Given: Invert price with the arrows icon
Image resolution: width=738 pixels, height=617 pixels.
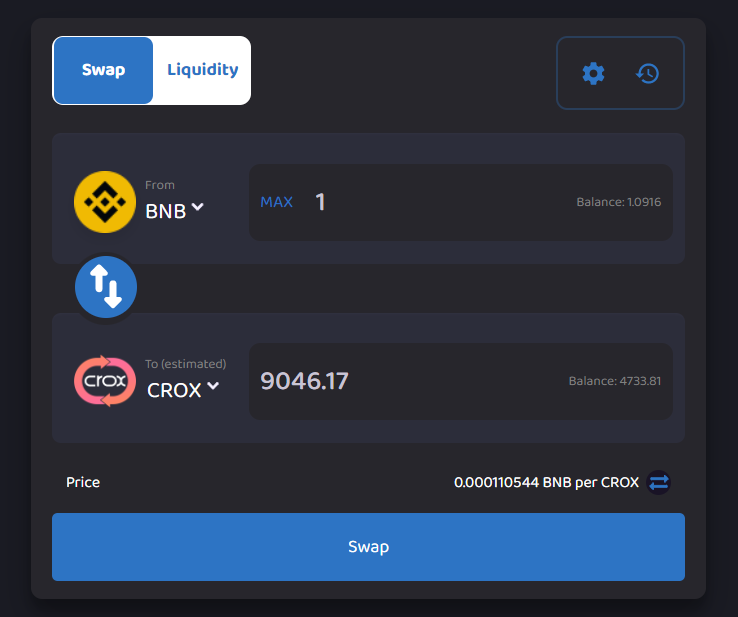Looking at the screenshot, I should pyautogui.click(x=658, y=482).
